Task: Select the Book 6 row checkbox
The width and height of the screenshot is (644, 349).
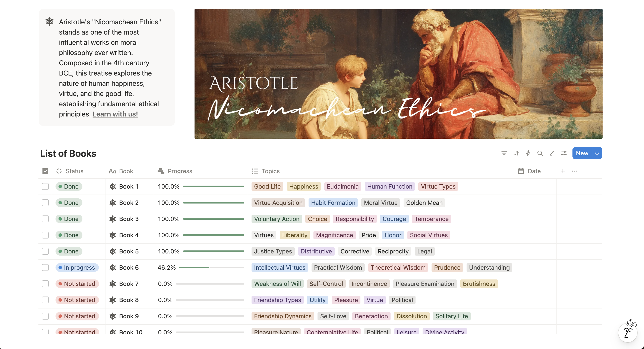Action: click(45, 268)
